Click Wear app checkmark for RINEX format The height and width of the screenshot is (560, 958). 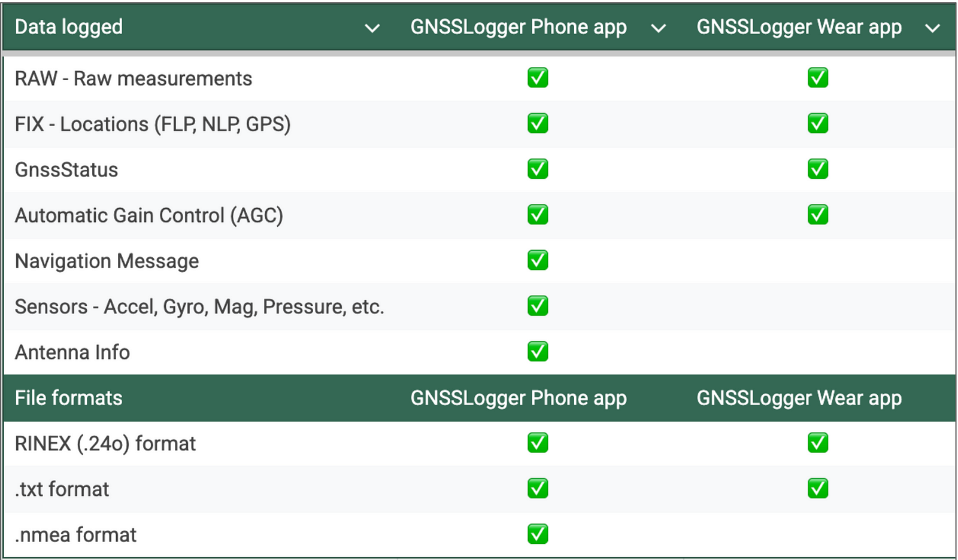[818, 443]
